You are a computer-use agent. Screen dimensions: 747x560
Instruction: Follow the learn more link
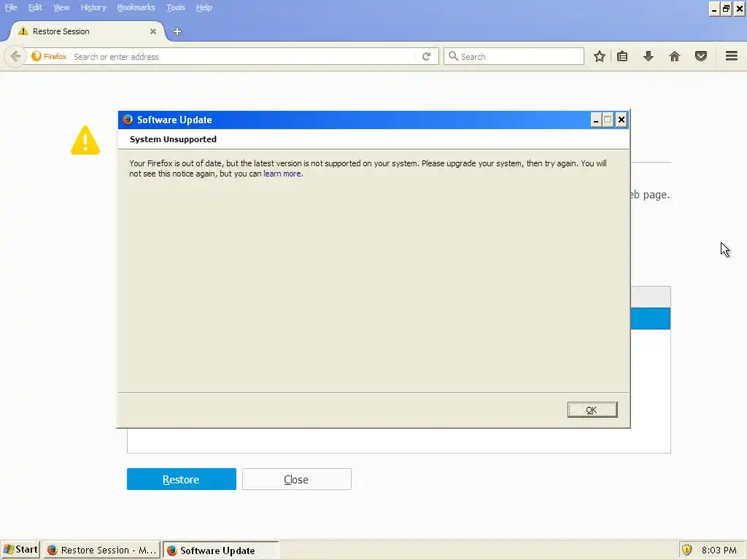(x=282, y=174)
